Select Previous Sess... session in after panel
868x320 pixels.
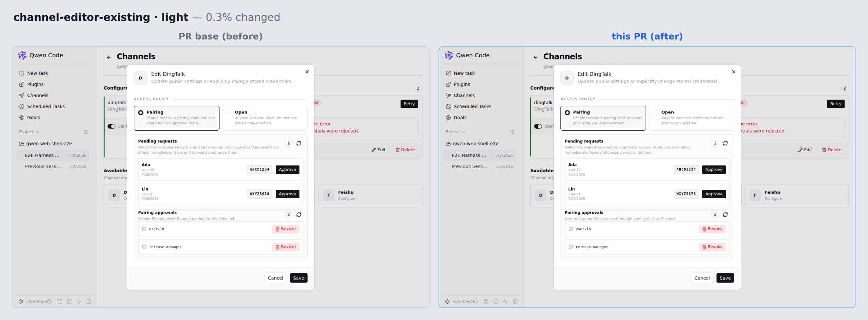pyautogui.click(x=480, y=166)
